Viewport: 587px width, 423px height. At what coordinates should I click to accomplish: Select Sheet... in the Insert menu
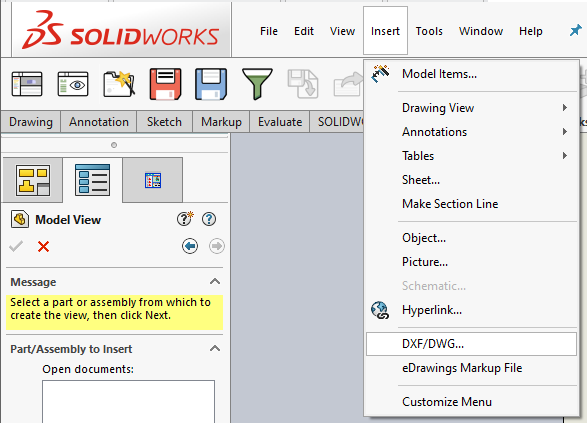click(471, 180)
